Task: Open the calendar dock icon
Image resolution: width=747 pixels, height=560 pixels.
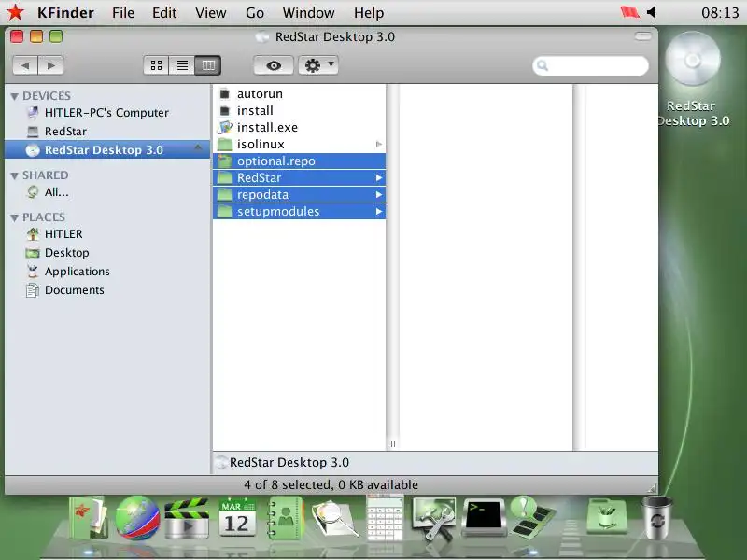Action: click(x=237, y=518)
